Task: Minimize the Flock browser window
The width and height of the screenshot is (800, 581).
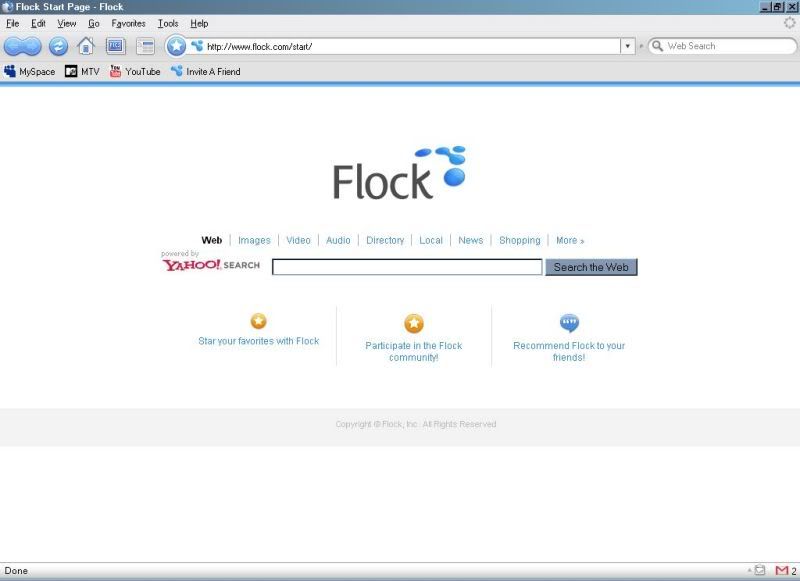Action: coord(765,7)
